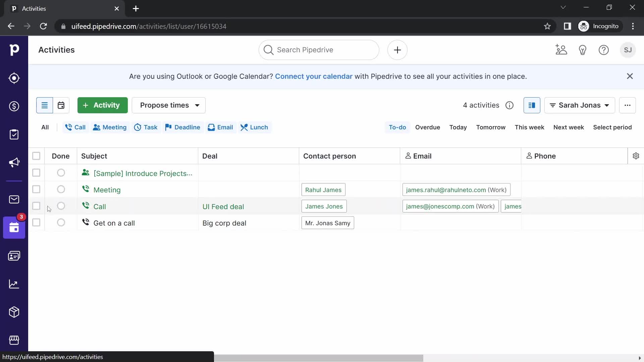Select all activities header checkbox

36,156
